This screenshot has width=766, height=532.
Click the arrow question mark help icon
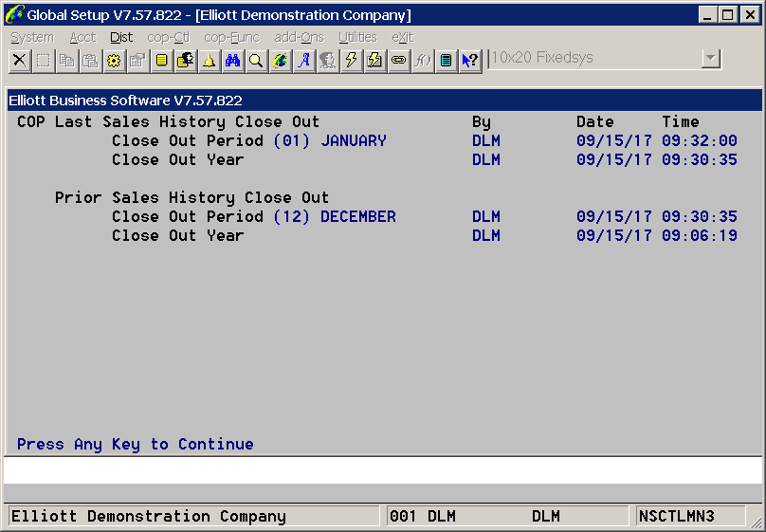click(470, 61)
